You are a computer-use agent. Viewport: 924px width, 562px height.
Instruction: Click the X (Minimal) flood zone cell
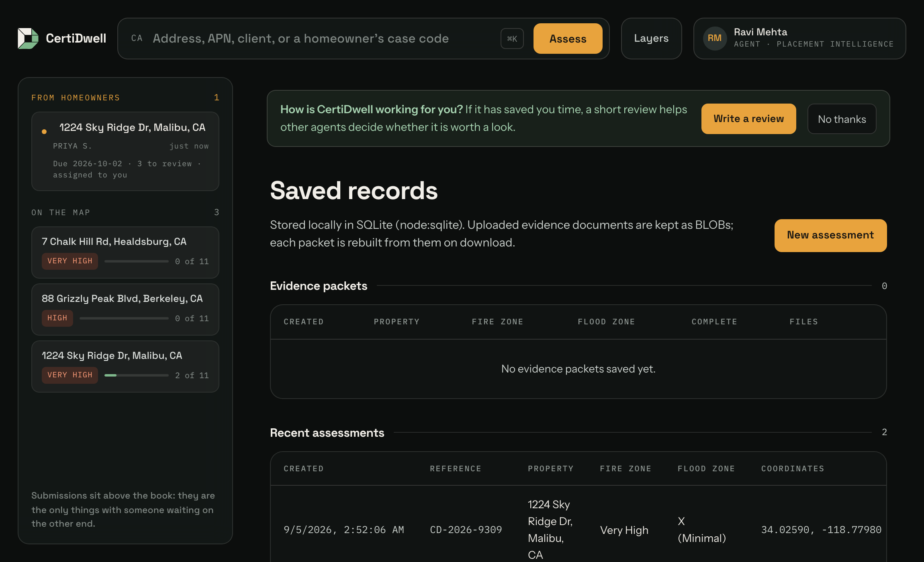(x=702, y=530)
